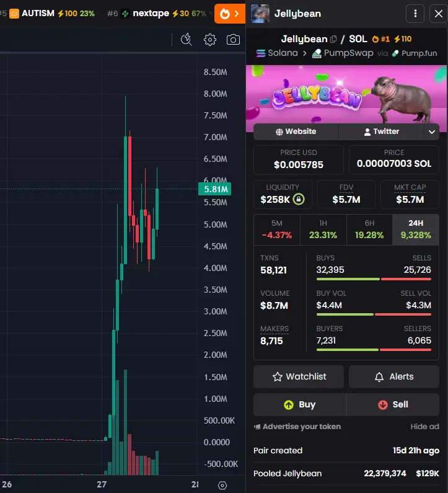Screen dimensions: 448x493
Task: Click the PumpSwap DEX icon
Action: point(317,53)
